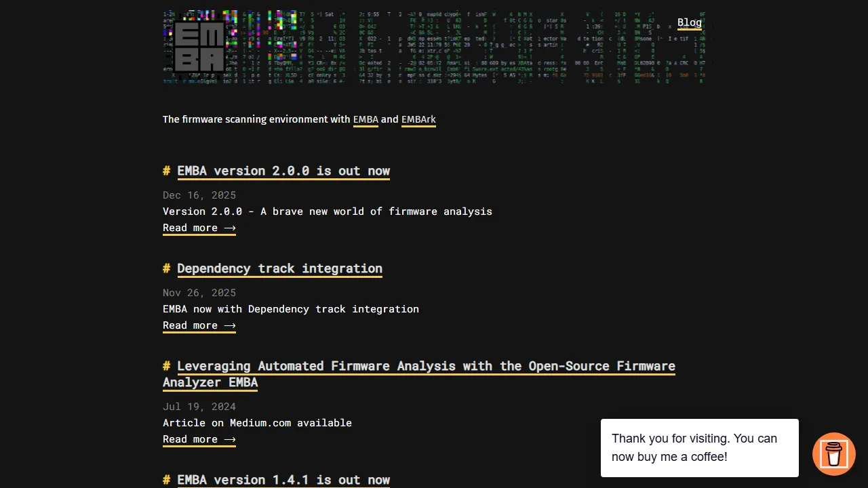This screenshot has width=868, height=488.
Task: Click the arrow in the first 'Read more' link
Action: (230, 228)
